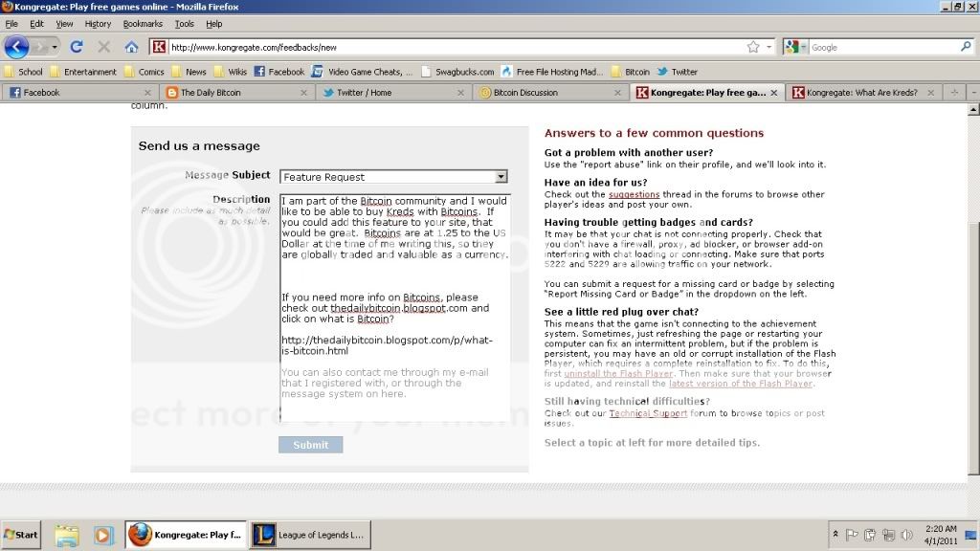The height and width of the screenshot is (551, 980).
Task: Bookmark this page with the star icon
Action: 753,46
